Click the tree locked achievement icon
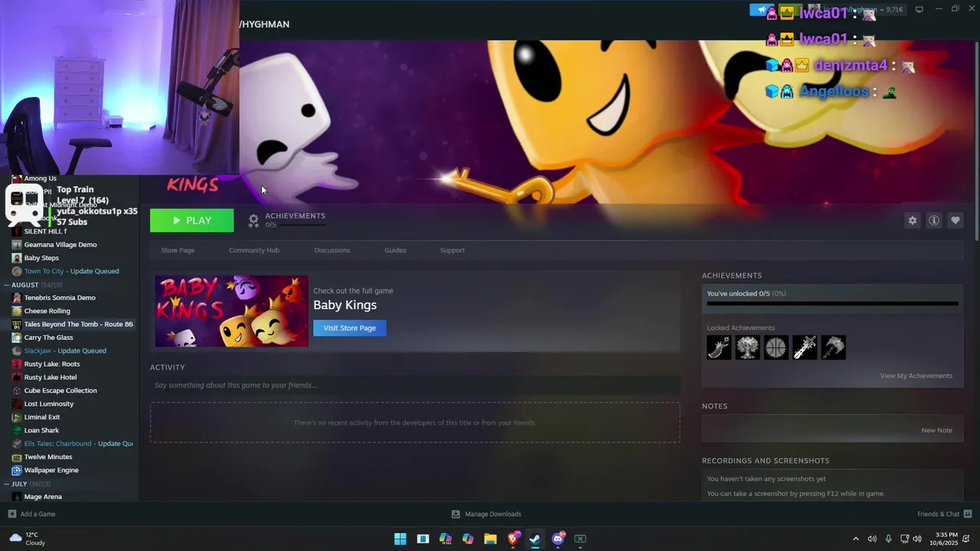 point(747,347)
